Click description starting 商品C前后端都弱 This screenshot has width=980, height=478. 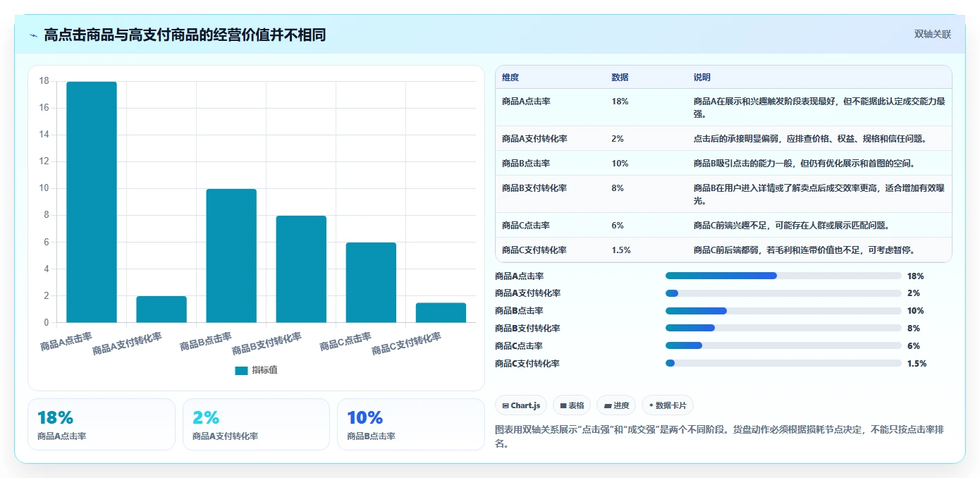coord(804,250)
